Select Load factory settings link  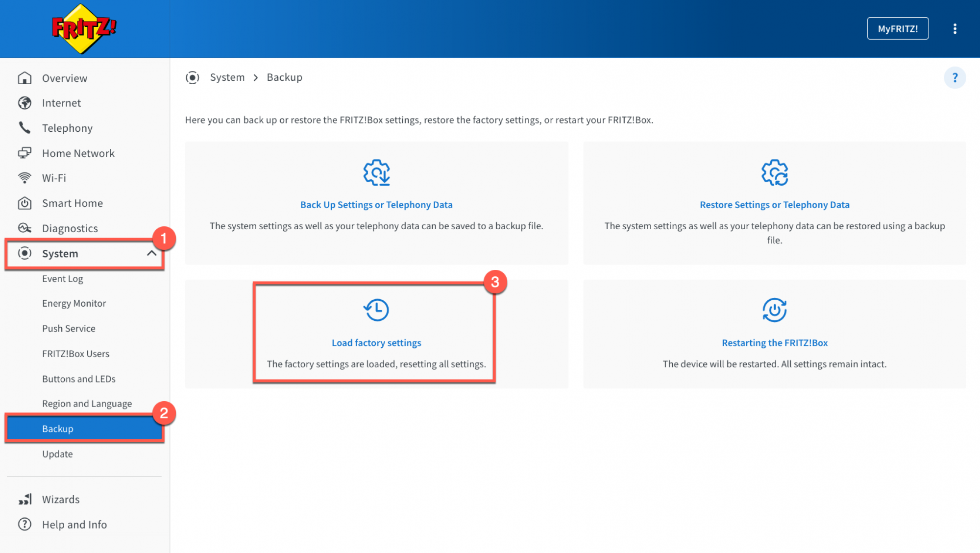pos(376,343)
